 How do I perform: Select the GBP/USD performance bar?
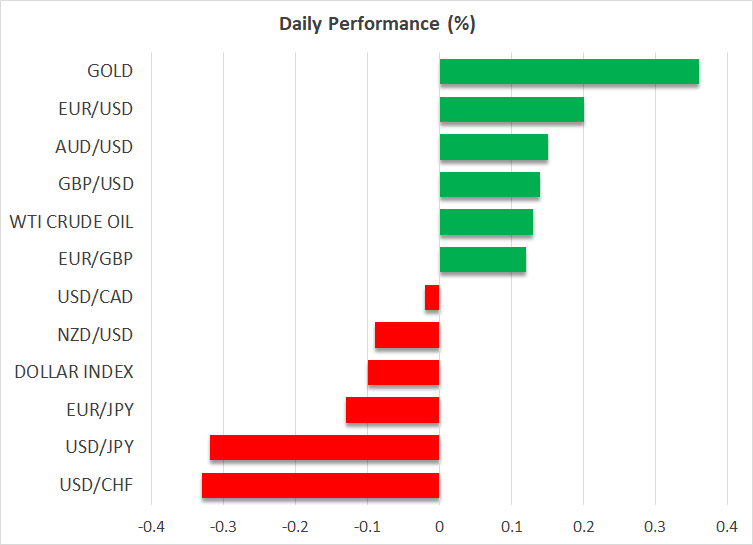(489, 185)
